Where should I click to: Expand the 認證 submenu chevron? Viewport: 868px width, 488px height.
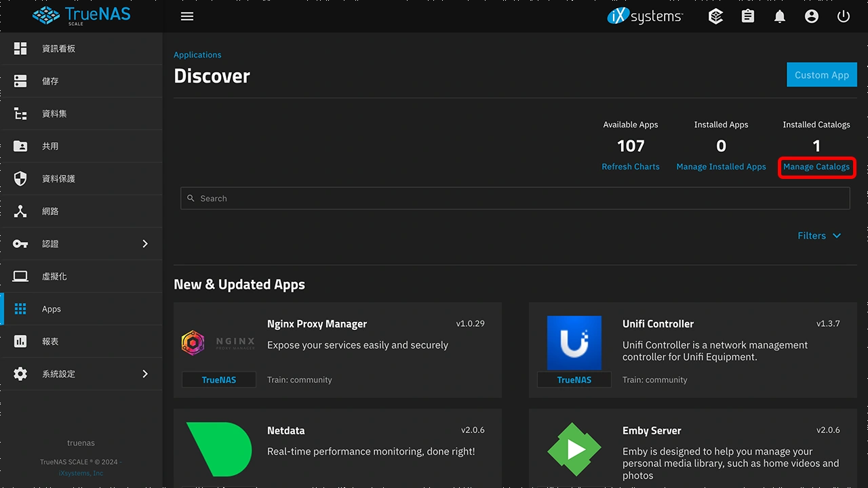point(145,244)
